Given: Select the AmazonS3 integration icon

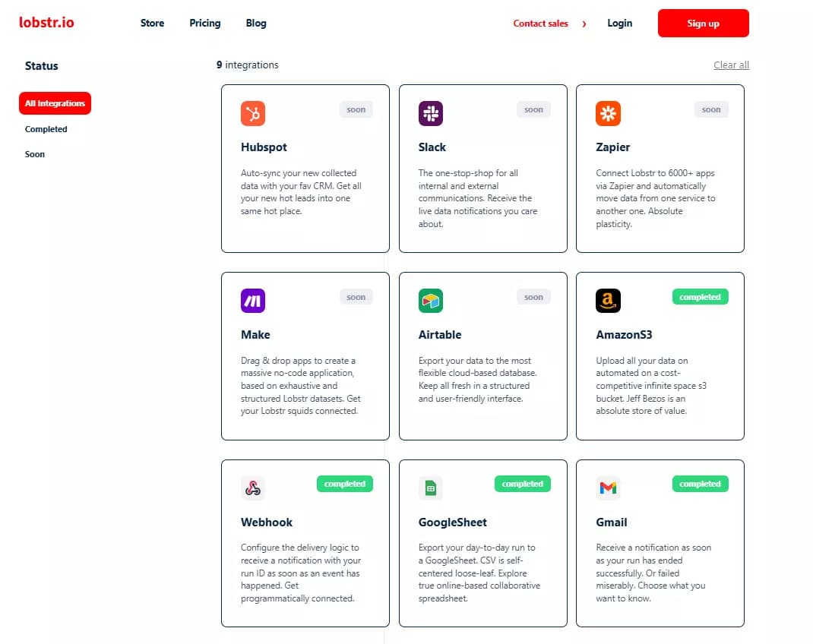Looking at the screenshot, I should (x=608, y=300).
